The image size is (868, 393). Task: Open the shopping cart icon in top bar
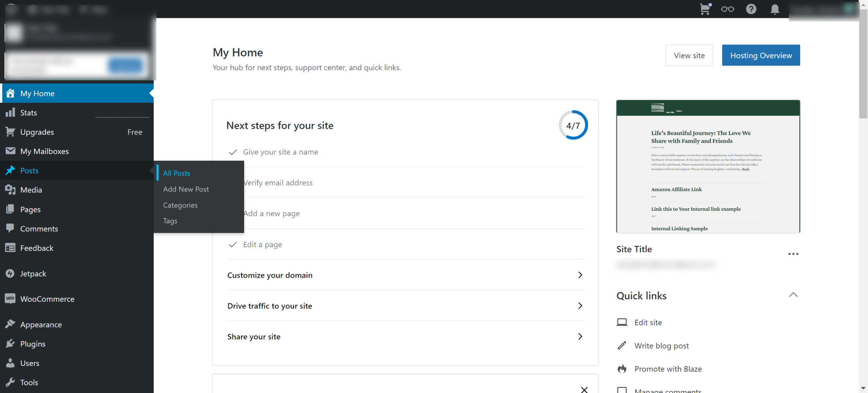[x=705, y=9]
